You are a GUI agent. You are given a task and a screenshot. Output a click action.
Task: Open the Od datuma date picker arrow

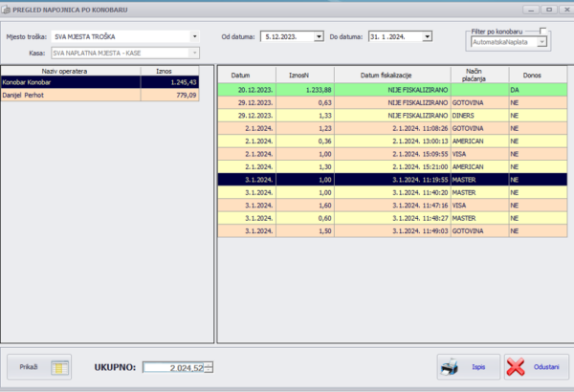319,36
